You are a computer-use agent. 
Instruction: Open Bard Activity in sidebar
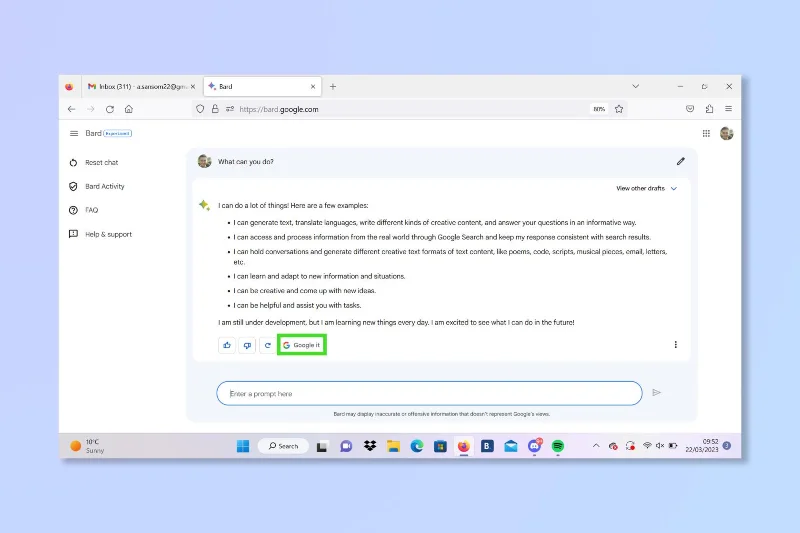click(x=96, y=186)
